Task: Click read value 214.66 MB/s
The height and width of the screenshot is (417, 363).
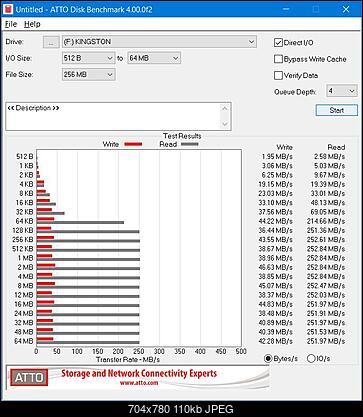Action: (x=326, y=221)
